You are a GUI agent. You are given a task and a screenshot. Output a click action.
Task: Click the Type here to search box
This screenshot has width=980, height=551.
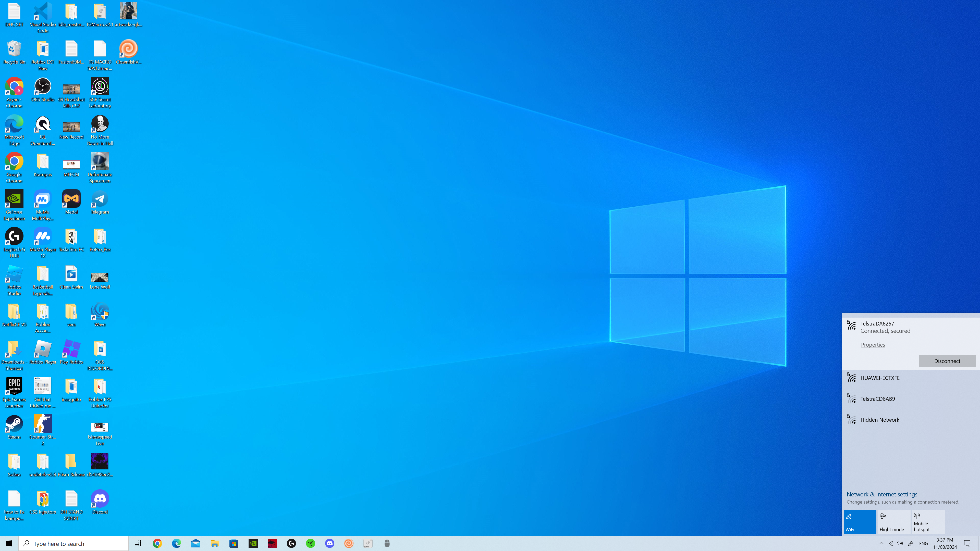pyautogui.click(x=74, y=543)
